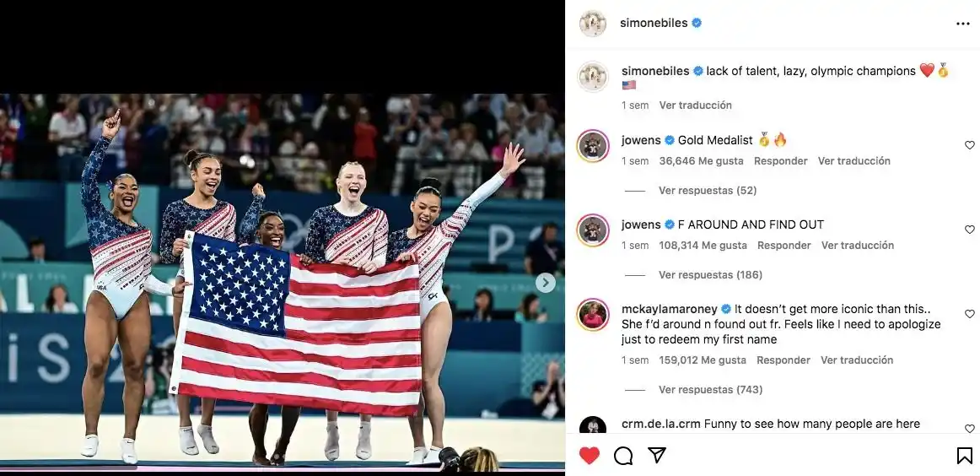Viewport: 980px width, 476px height.
Task: Like the F AROUND AND FIND OUT comment
Action: (x=969, y=230)
